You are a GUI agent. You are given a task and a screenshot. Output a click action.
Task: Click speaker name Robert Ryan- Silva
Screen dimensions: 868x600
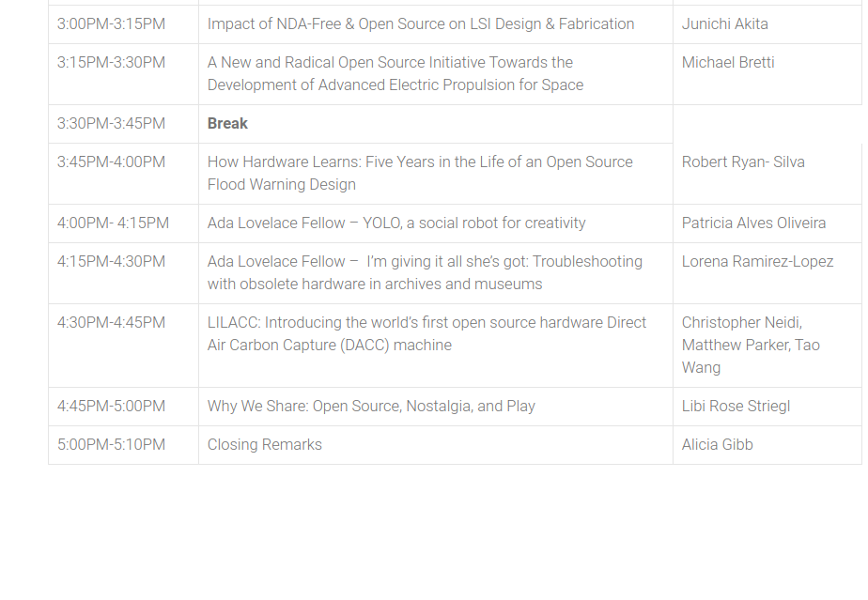(743, 162)
